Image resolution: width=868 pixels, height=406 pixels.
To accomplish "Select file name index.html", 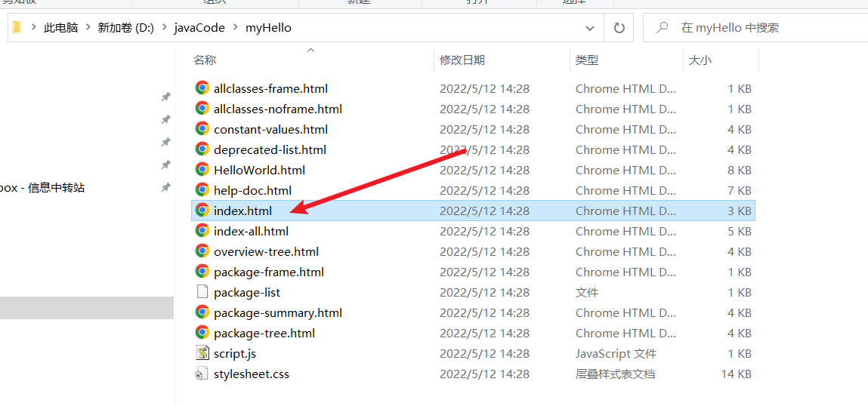I will coord(243,211).
